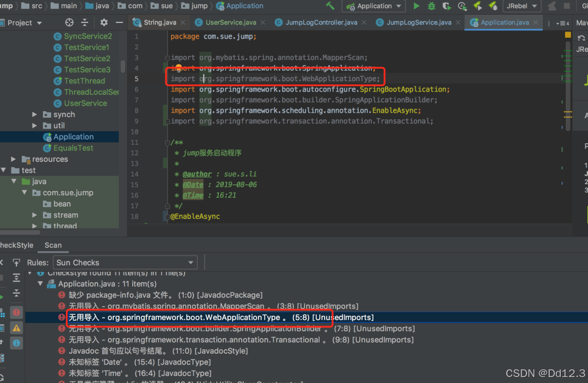Image resolution: width=588 pixels, height=383 pixels.
Task: Click the Profile run clock icon
Action: (x=462, y=6)
